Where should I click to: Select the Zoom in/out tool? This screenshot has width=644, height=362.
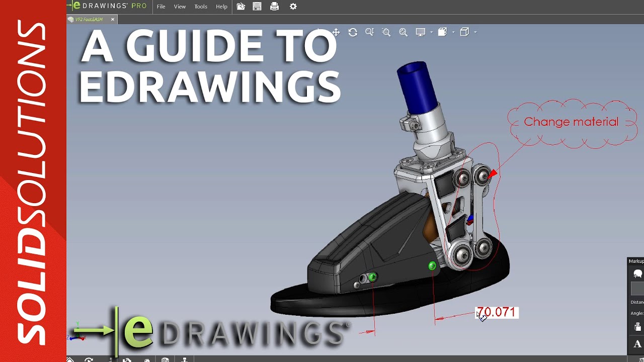click(369, 32)
